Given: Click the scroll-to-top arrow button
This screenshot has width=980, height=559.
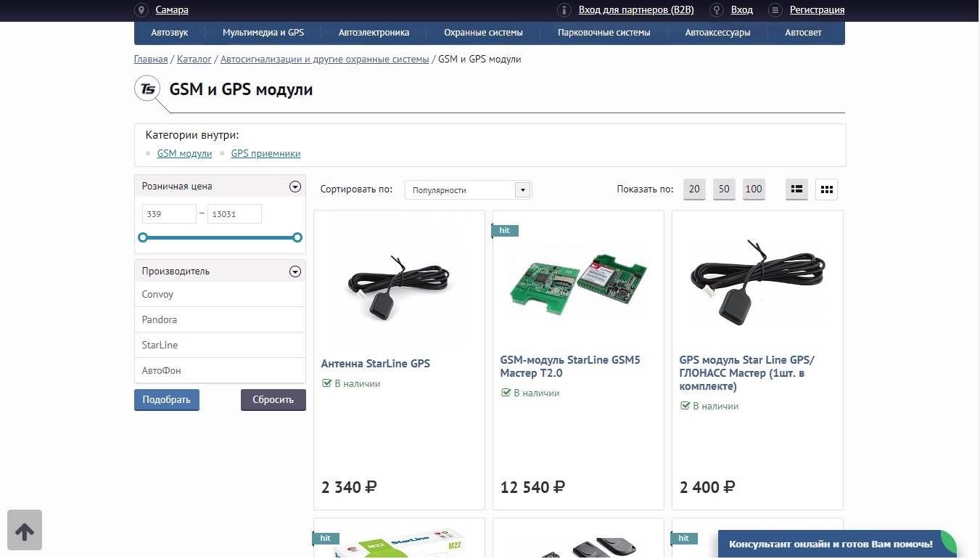Looking at the screenshot, I should coord(25,530).
